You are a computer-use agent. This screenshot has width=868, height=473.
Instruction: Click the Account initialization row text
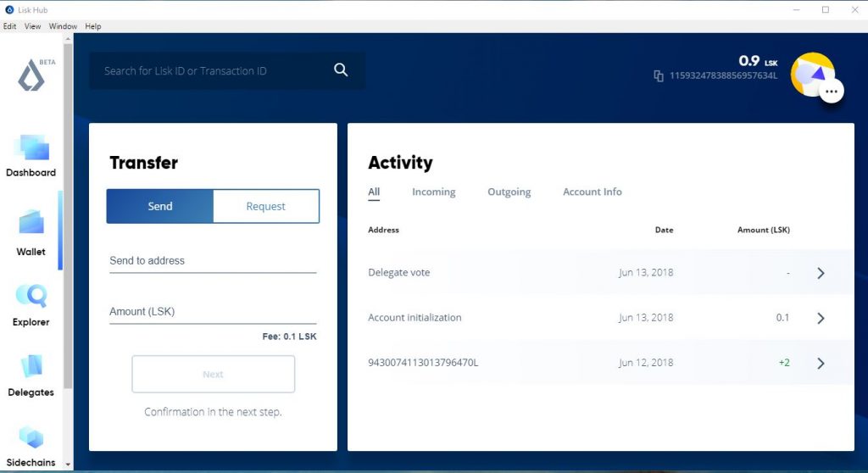click(415, 317)
